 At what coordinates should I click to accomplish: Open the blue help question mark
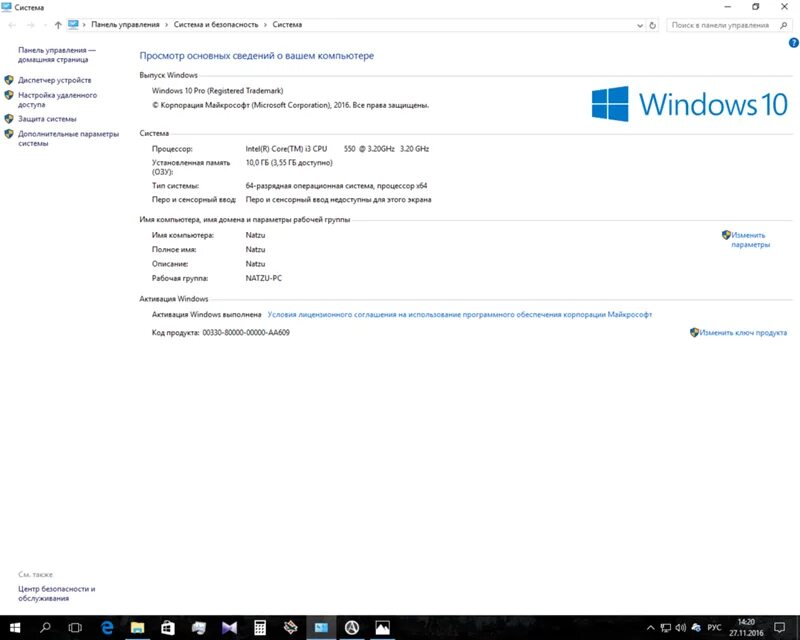click(793, 43)
